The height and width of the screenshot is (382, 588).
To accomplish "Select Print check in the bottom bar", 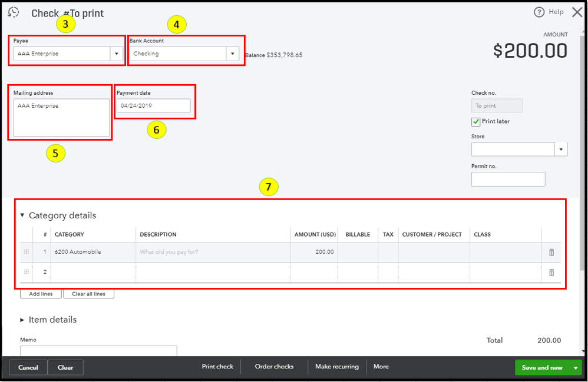I will click(217, 367).
